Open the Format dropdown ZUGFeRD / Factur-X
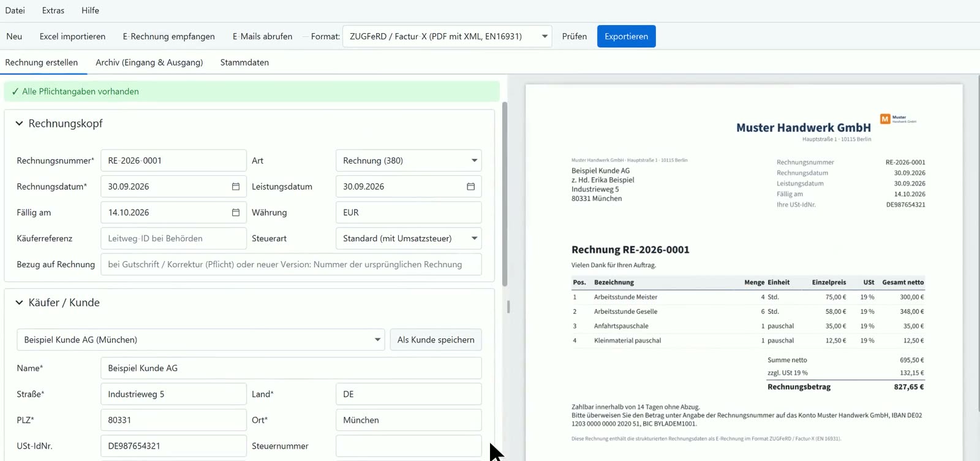 pos(447,36)
